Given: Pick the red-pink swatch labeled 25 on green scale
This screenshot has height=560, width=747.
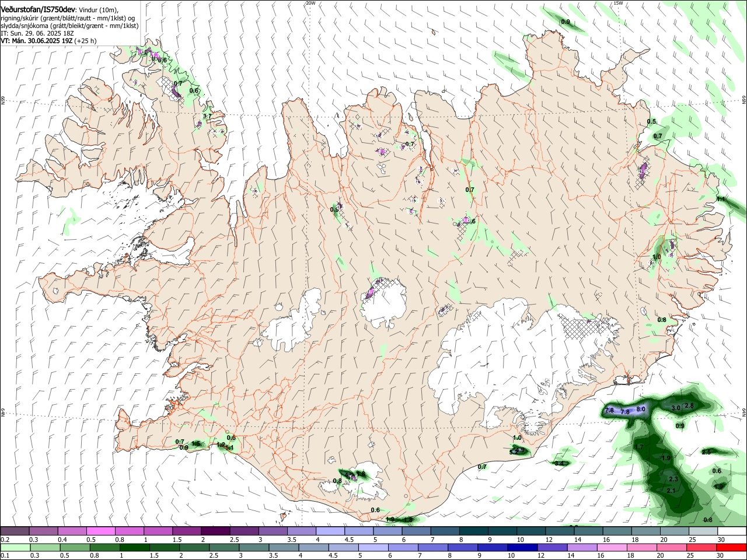Looking at the screenshot, I should [x=703, y=548].
